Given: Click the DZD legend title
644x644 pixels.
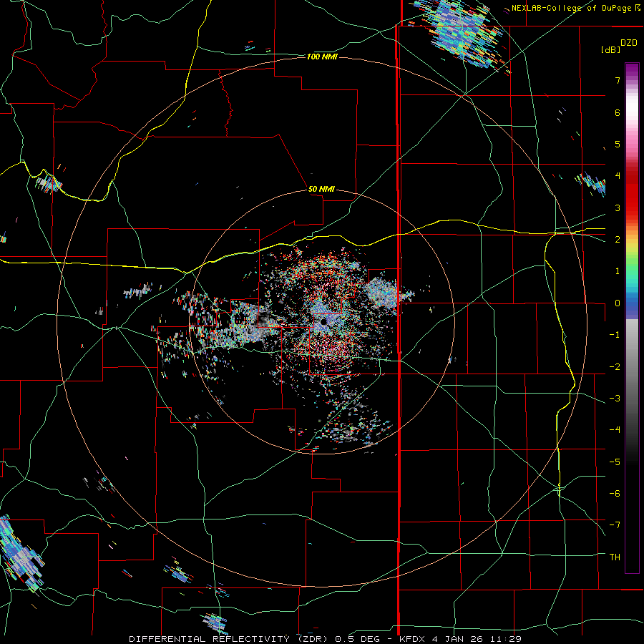Looking at the screenshot, I should pos(629,43).
